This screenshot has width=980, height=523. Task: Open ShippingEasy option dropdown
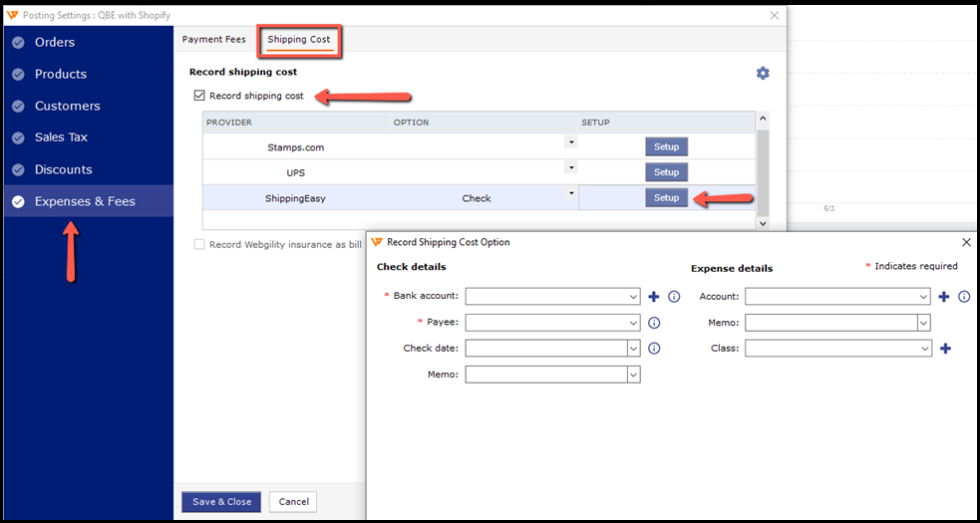point(571,193)
